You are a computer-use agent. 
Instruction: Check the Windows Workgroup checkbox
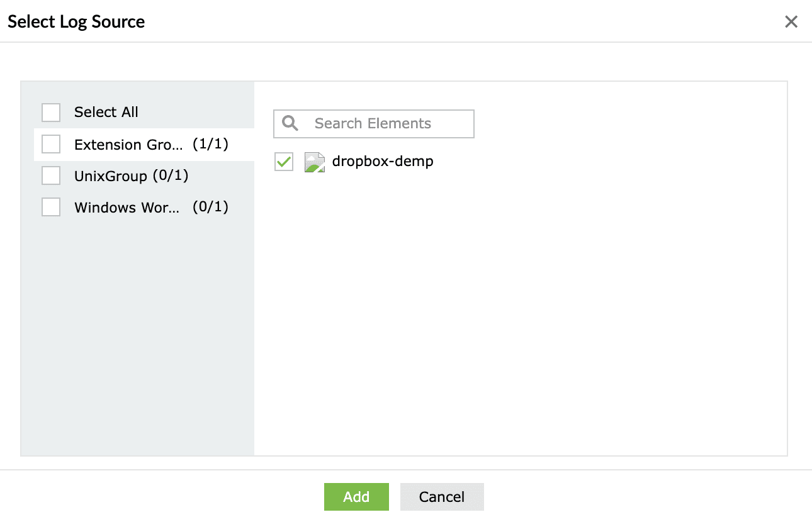pyautogui.click(x=51, y=207)
